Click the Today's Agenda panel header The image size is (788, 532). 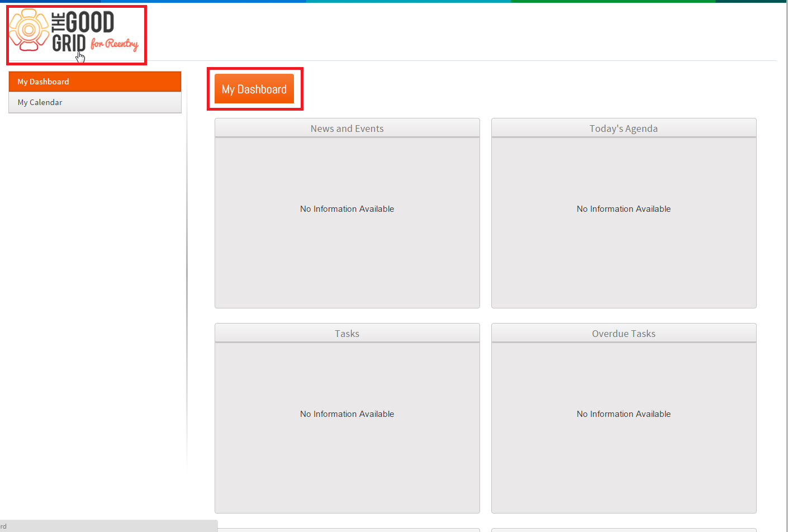coord(624,128)
